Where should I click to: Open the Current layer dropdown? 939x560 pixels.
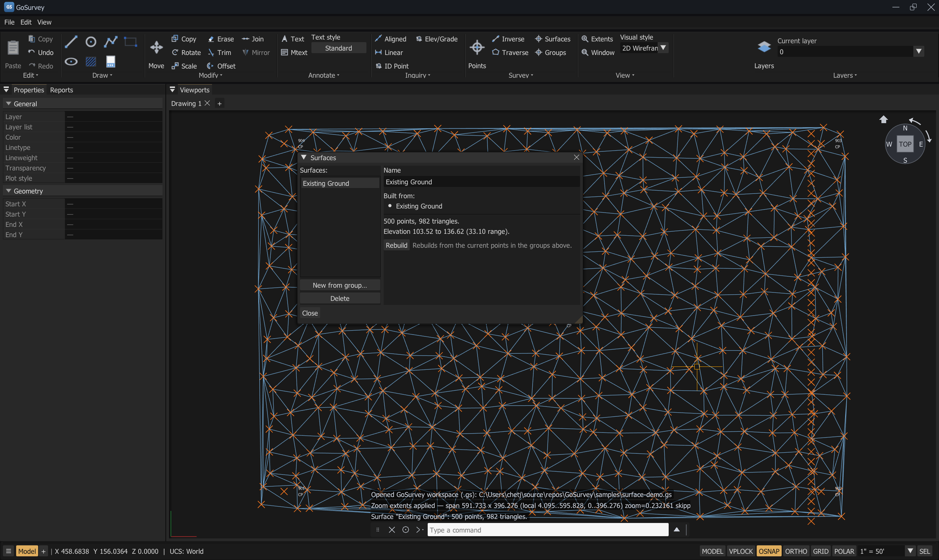tap(919, 51)
